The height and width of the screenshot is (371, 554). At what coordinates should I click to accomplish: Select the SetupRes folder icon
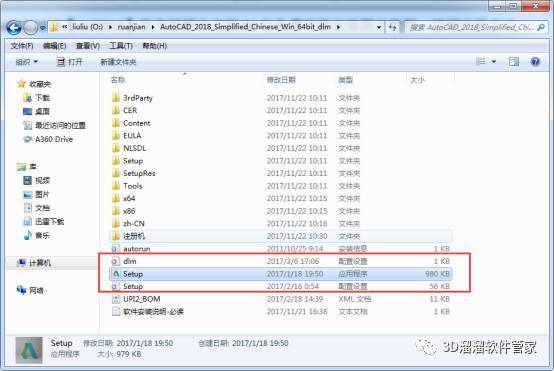(x=116, y=173)
